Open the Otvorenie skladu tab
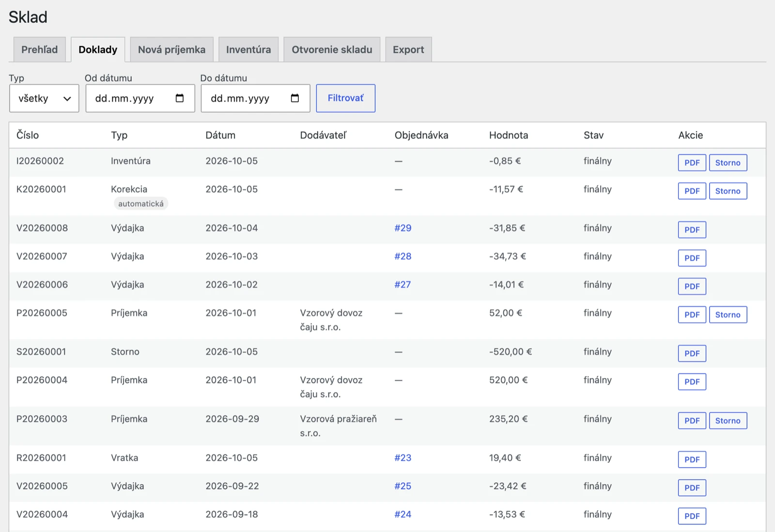This screenshot has height=532, width=775. (x=332, y=49)
